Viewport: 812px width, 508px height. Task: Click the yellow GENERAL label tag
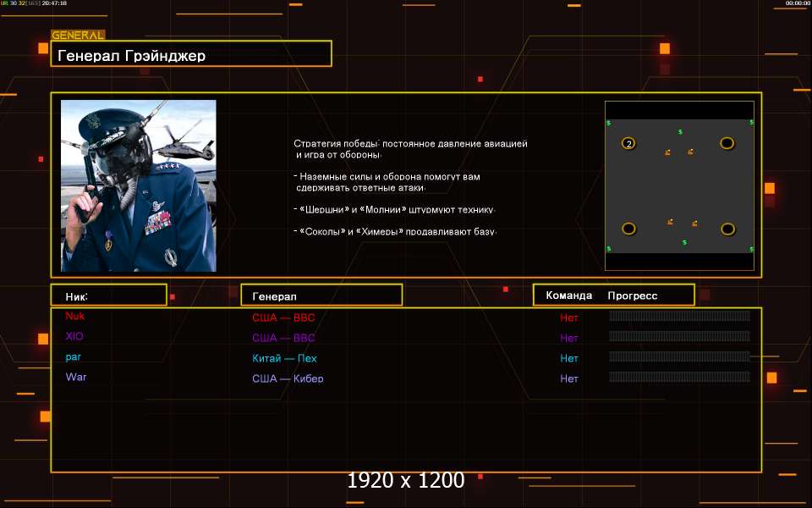click(78, 36)
